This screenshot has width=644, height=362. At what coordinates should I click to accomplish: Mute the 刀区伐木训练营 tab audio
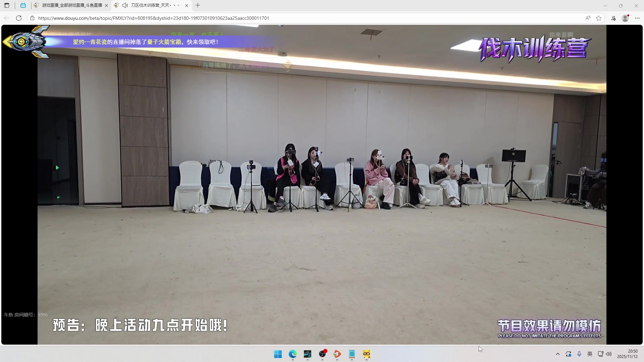125,5
